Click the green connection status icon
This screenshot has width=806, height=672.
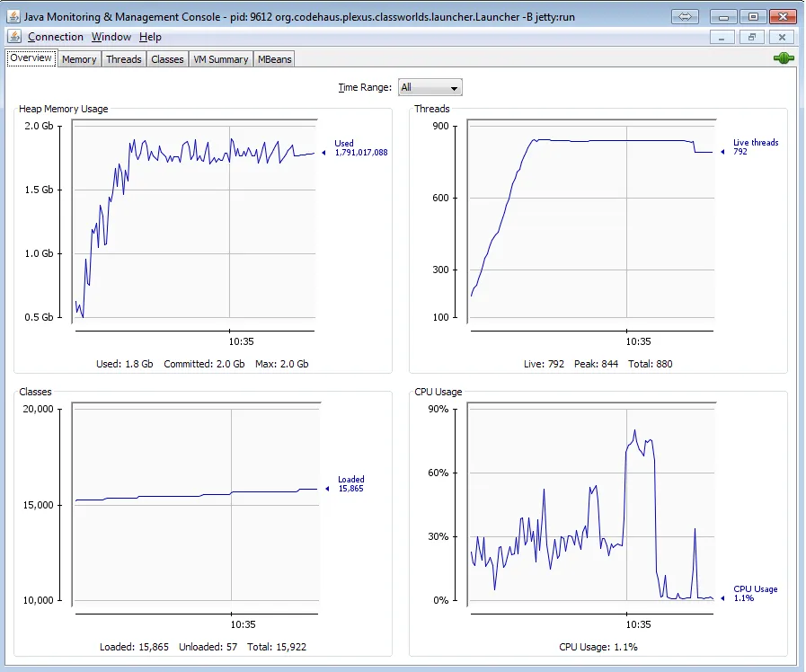(784, 58)
